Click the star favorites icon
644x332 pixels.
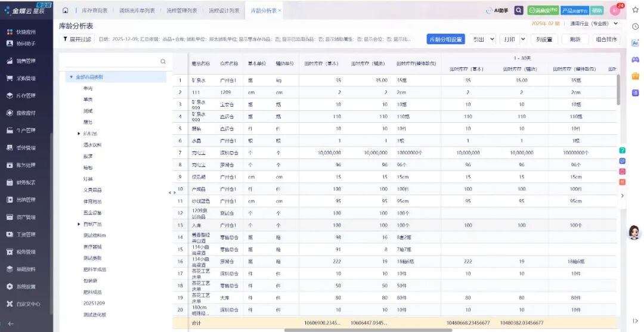(x=636, y=10)
